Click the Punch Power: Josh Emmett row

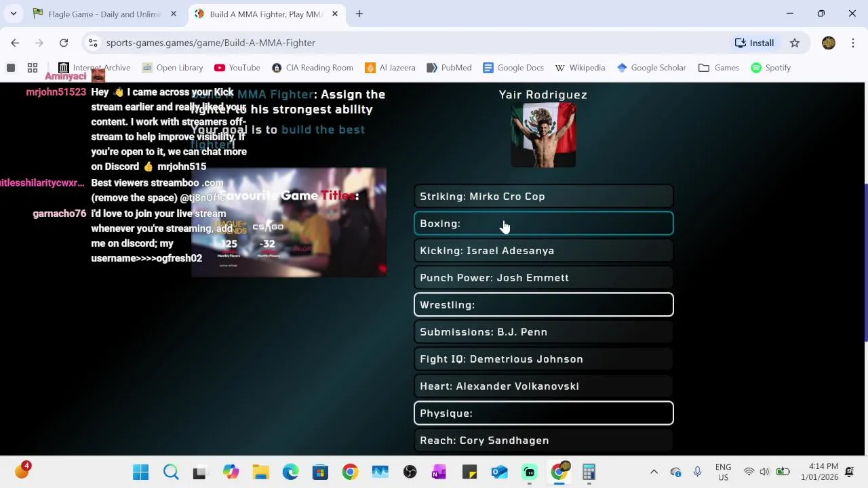click(x=543, y=278)
